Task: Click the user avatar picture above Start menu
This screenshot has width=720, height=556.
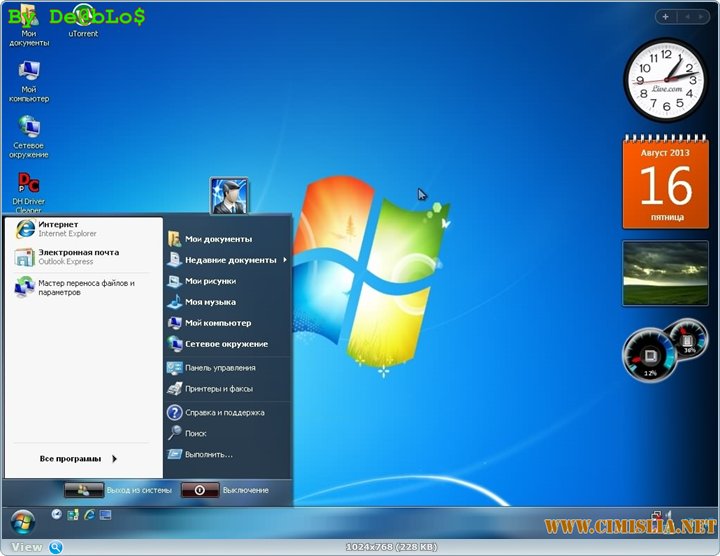Action: [229, 196]
